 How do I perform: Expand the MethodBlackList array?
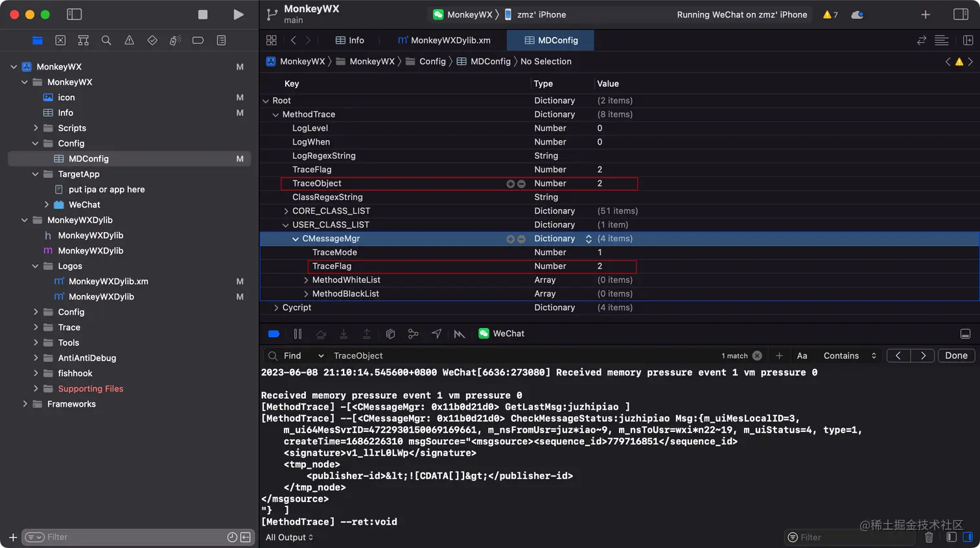306,294
